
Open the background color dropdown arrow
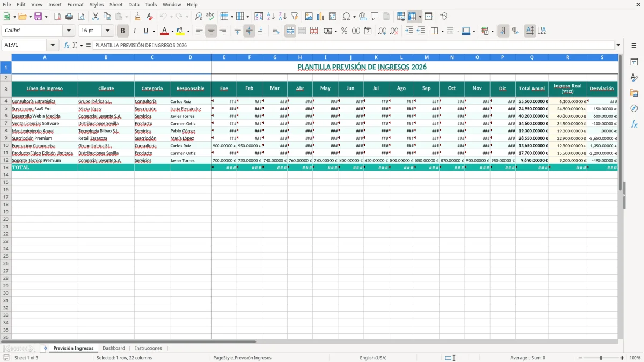[x=188, y=31]
